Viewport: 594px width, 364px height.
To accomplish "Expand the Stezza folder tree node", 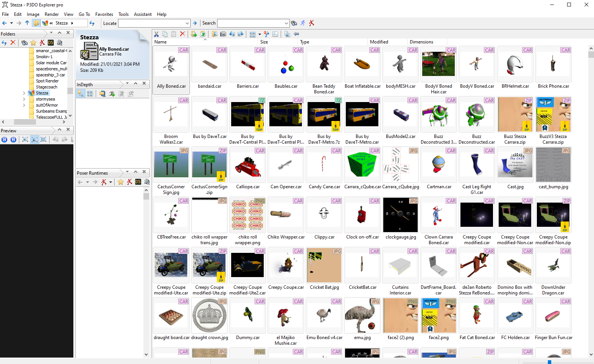I will 24,93.
